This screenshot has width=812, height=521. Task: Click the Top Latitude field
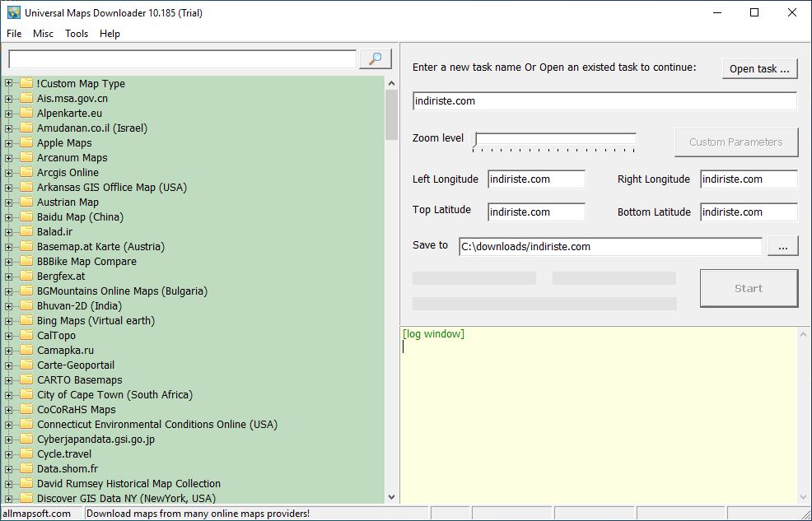pos(536,212)
